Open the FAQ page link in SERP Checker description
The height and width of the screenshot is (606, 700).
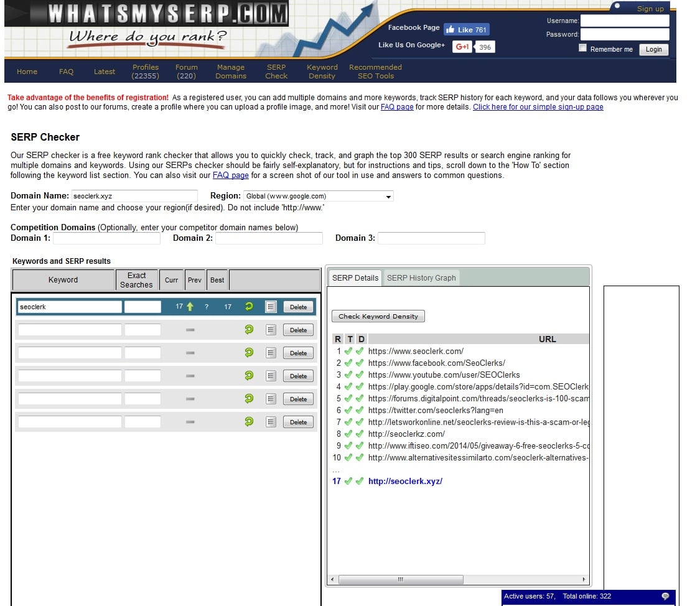click(x=230, y=175)
